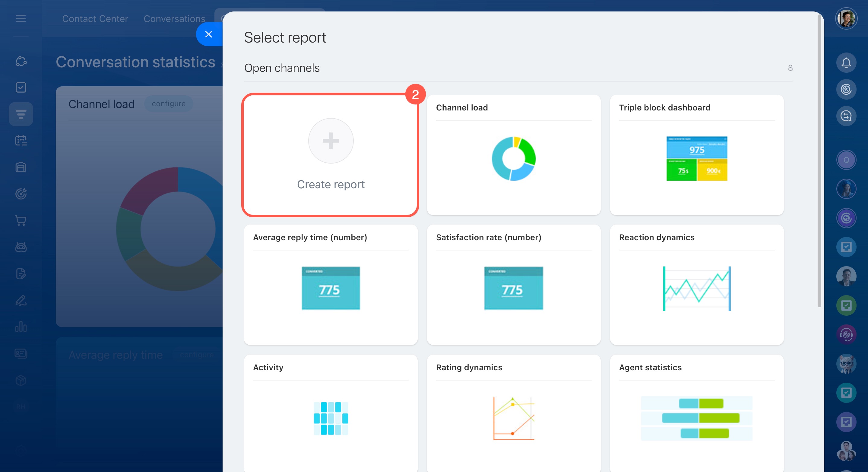Screen dimensions: 868x472
Task: Click the user profile avatar top right
Action: coord(846,18)
